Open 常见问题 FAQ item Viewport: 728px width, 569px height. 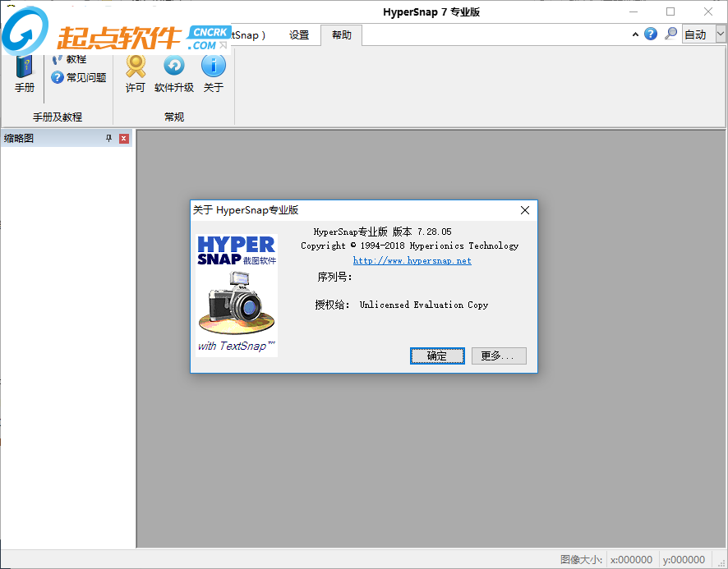(x=78, y=77)
